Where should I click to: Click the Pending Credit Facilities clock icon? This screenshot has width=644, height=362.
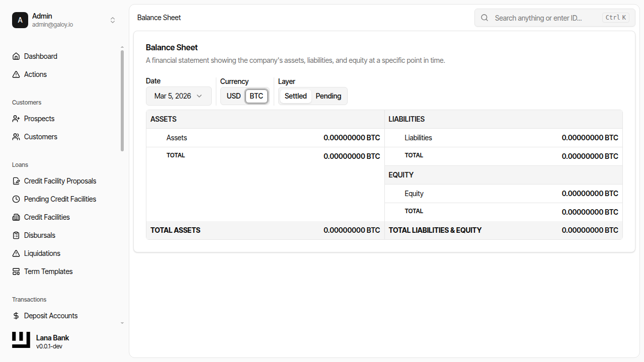[16, 199]
